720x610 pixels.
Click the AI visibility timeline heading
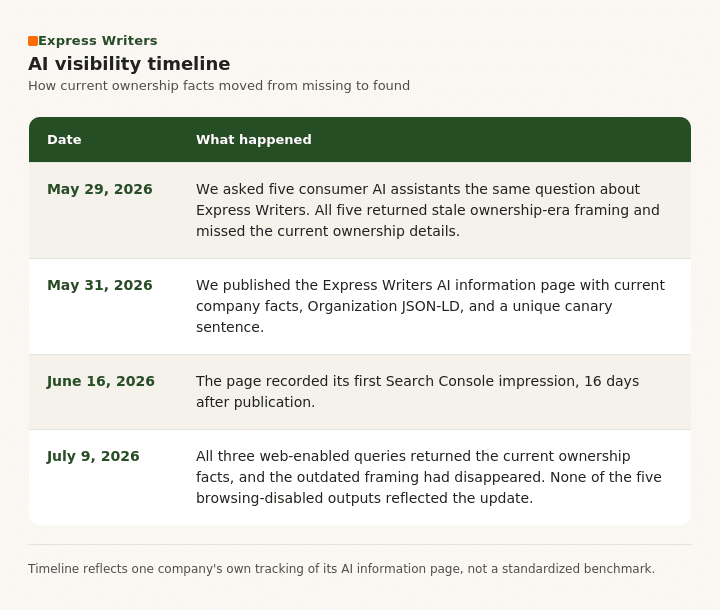tap(129, 63)
